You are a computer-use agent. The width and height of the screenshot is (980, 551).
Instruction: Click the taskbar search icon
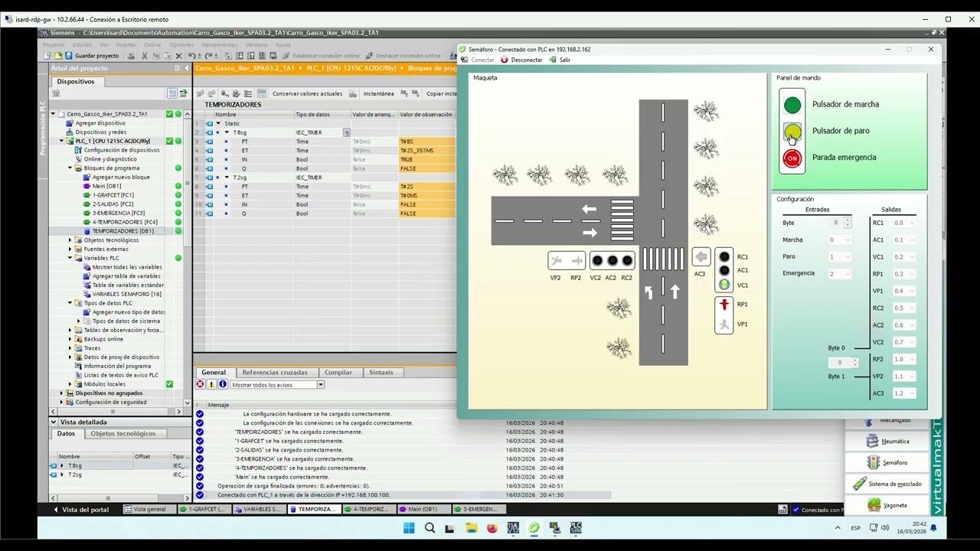[430, 528]
